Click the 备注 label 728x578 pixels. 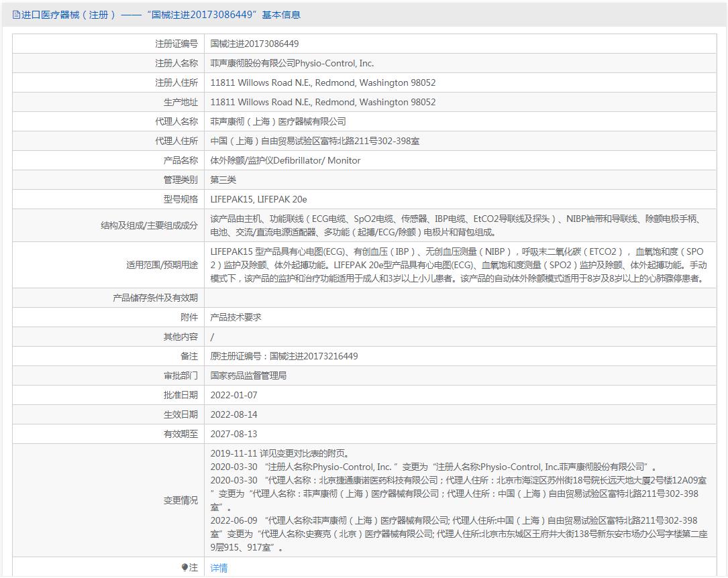tap(189, 356)
